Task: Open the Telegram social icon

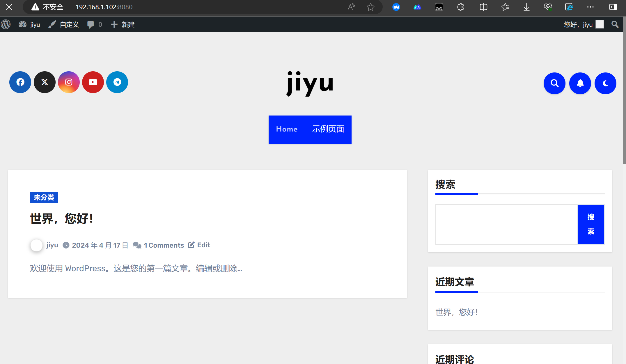Action: pyautogui.click(x=117, y=82)
